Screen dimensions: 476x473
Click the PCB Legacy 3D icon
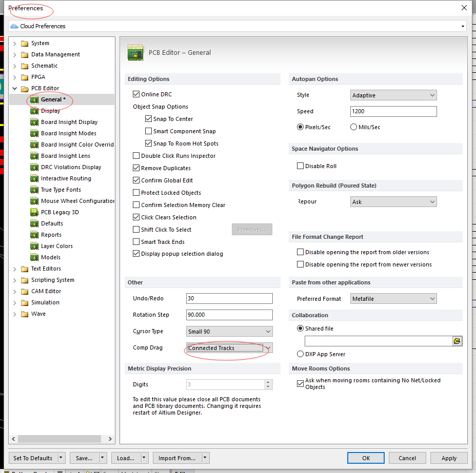tap(34, 212)
